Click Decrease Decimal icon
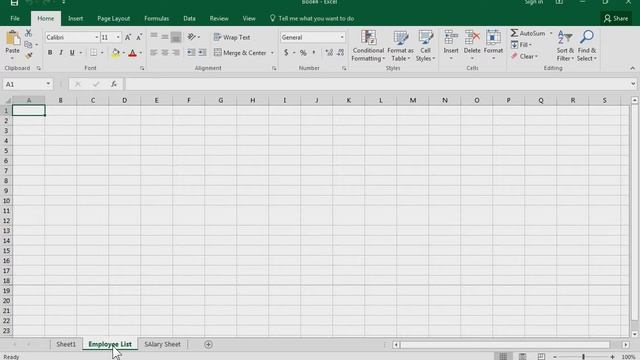 pos(340,53)
